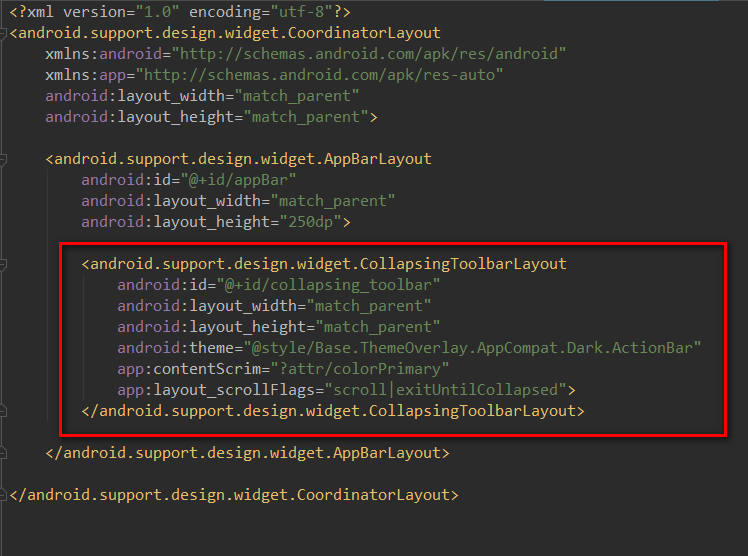Click fold marker beside closing CollapsingToolbarLayout tag

click(2, 411)
